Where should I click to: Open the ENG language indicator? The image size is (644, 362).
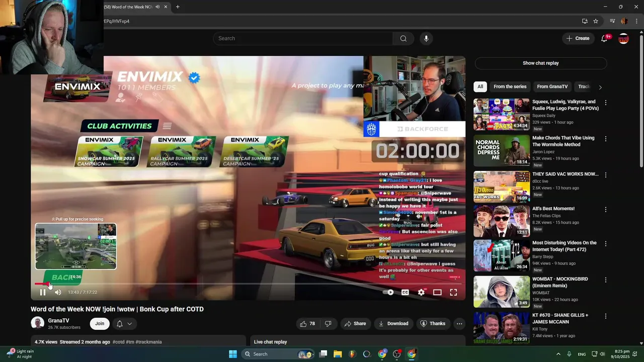[x=582, y=354]
